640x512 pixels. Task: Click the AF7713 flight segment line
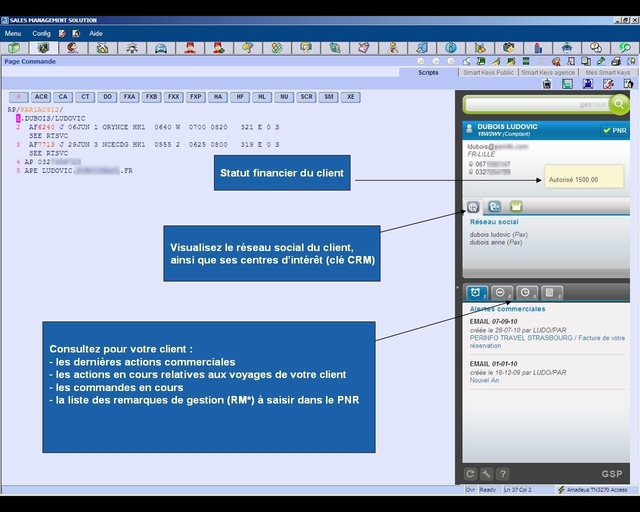pos(148,145)
